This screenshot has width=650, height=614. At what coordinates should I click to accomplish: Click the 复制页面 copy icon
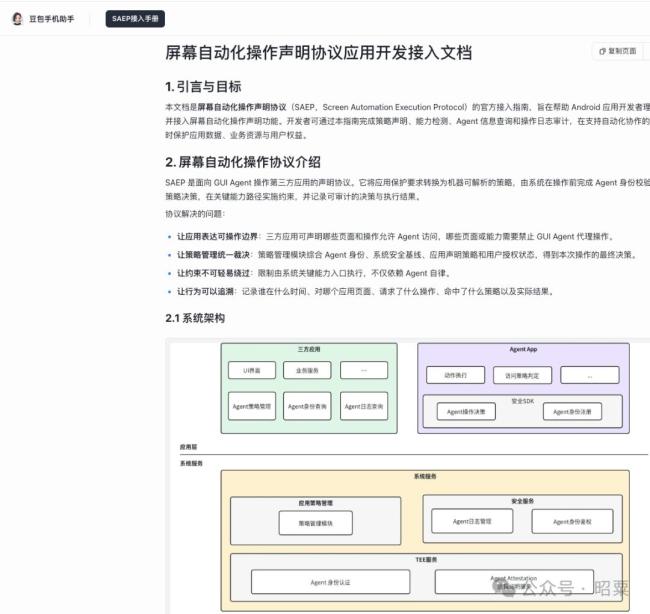tap(602, 51)
